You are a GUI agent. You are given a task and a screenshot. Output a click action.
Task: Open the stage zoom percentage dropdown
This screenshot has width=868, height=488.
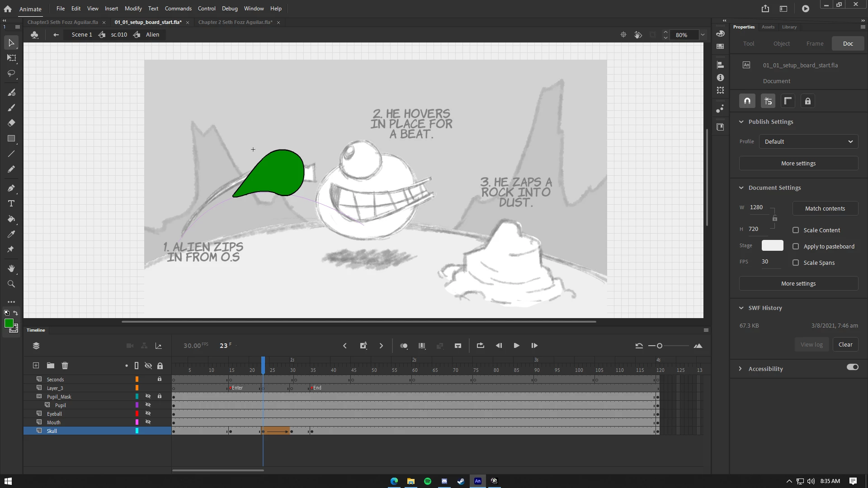(x=703, y=35)
